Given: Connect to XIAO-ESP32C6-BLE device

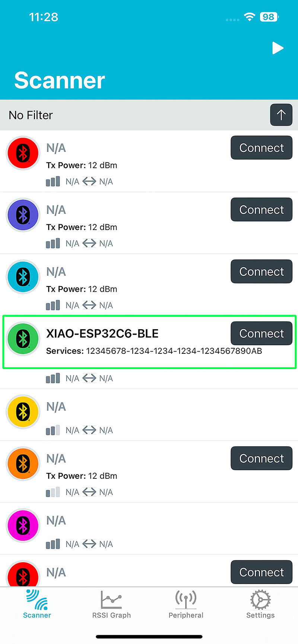Looking at the screenshot, I should [x=261, y=333].
